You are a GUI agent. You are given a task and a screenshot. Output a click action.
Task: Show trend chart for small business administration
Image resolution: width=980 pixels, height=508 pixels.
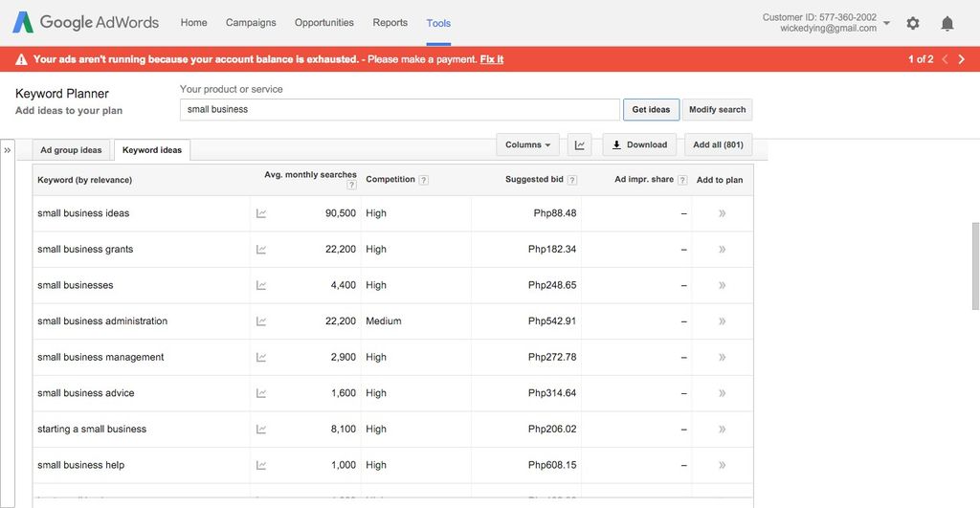pos(261,321)
